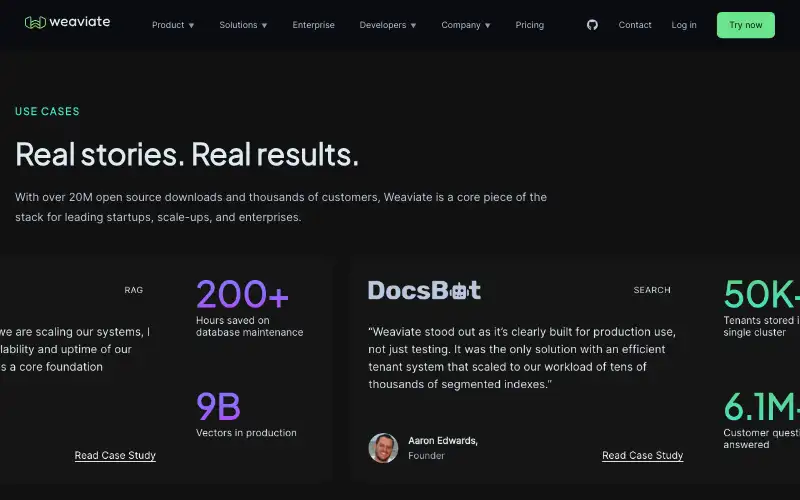
Task: Open the Pricing page
Action: [530, 25]
